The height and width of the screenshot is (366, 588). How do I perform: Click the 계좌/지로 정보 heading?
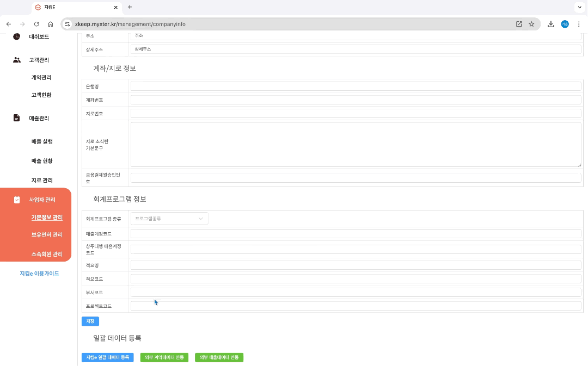(114, 69)
